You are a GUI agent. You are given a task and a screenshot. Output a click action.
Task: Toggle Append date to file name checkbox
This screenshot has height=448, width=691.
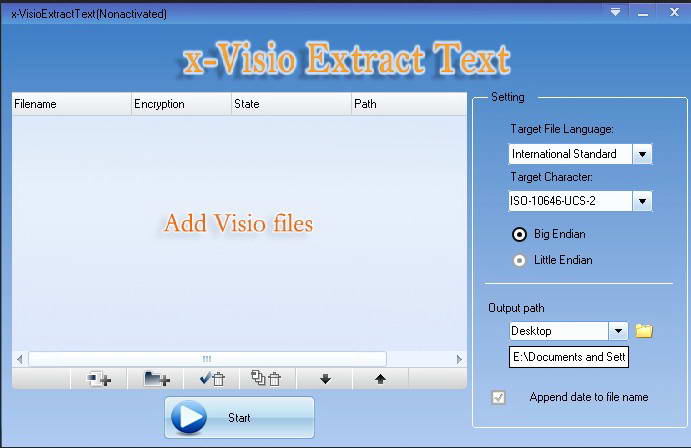pyautogui.click(x=498, y=397)
